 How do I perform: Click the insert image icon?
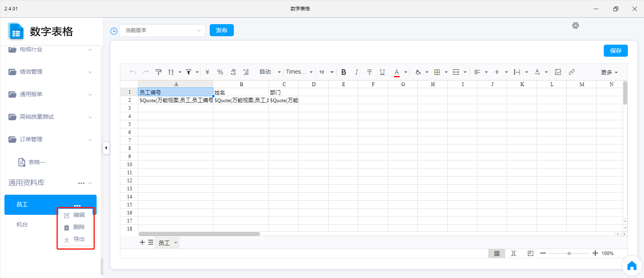(558, 72)
